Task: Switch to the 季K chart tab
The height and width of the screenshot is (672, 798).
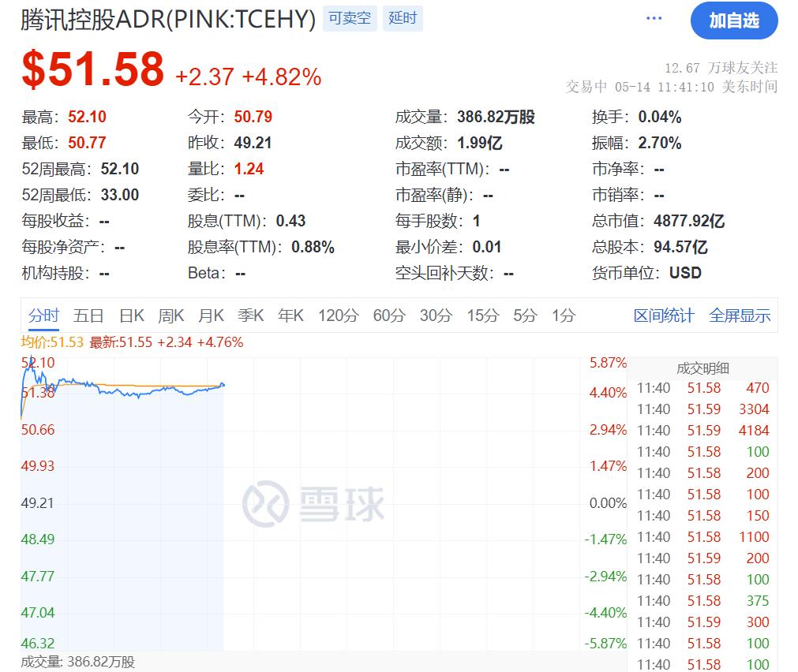Action: (x=251, y=315)
